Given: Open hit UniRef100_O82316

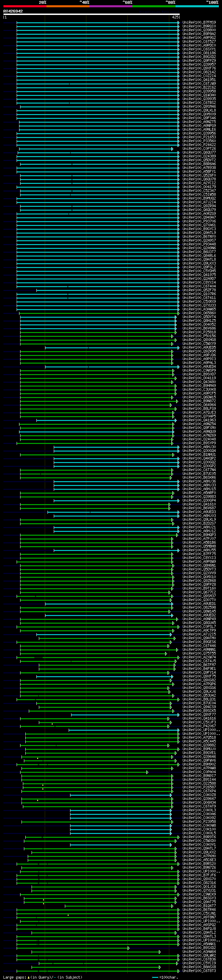Looking at the screenshot, I should click(x=199, y=883).
